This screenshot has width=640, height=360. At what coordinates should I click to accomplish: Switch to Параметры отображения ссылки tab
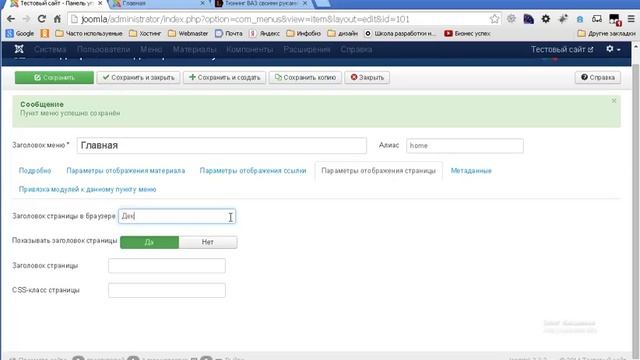[253, 171]
